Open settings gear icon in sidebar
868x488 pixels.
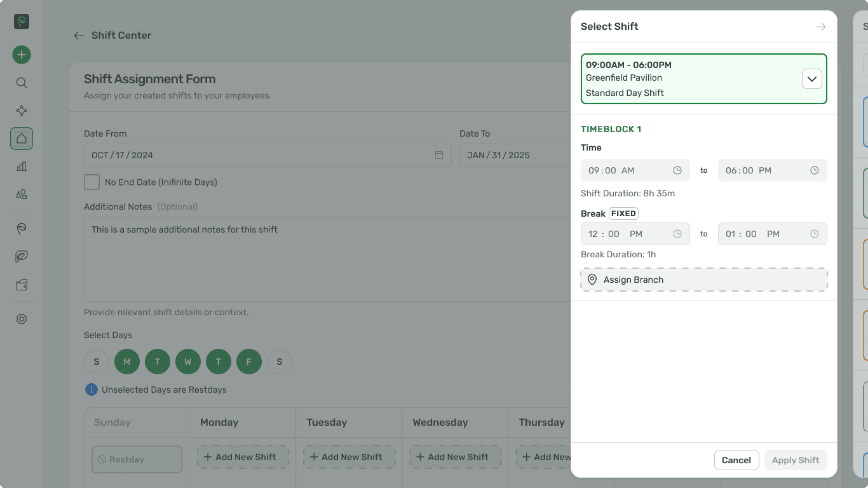coord(22,319)
